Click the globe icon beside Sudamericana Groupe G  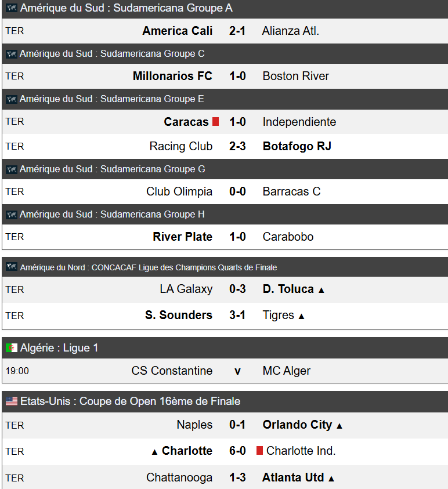[12, 169]
